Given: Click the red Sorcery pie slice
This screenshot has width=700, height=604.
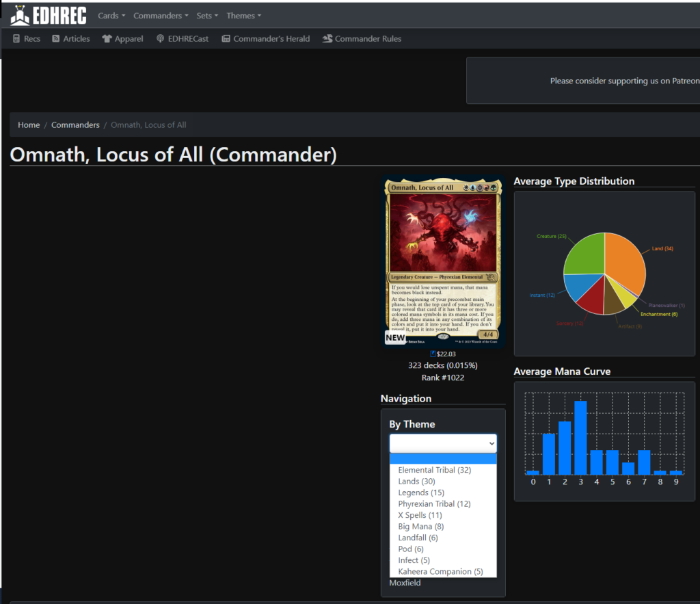Looking at the screenshot, I should [x=592, y=298].
